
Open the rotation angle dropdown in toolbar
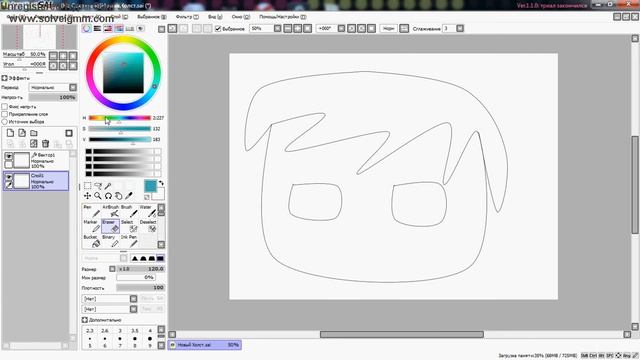[342, 29]
